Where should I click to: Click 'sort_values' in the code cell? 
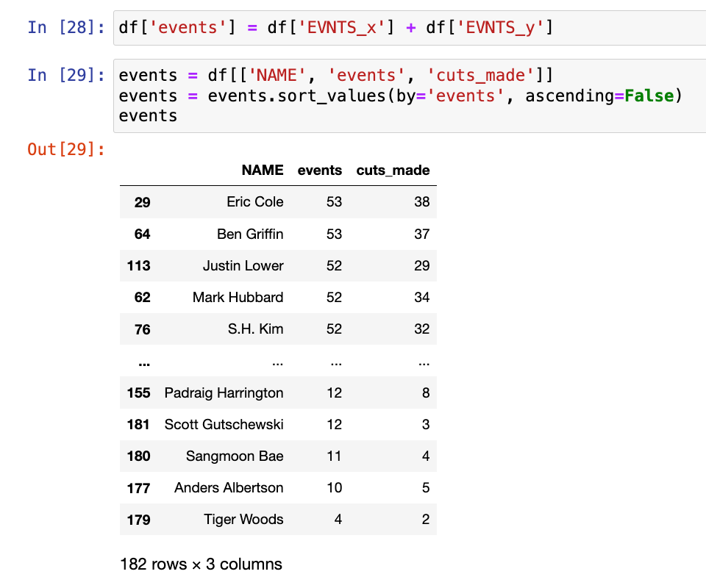click(332, 96)
